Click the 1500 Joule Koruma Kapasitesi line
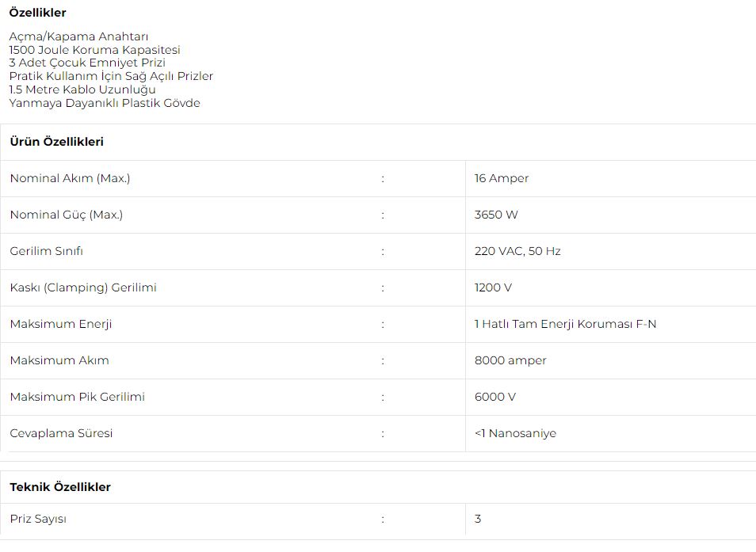 [94, 50]
